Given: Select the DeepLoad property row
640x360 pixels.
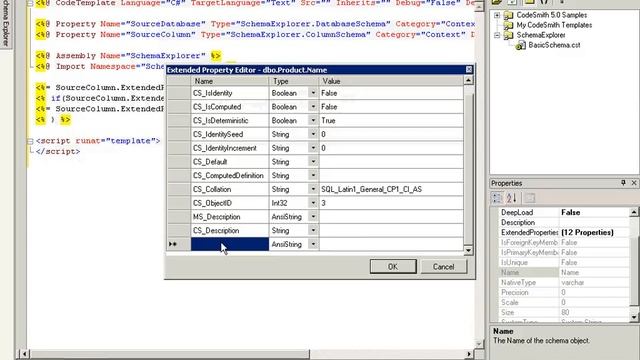Looking at the screenshot, I should (564, 212).
